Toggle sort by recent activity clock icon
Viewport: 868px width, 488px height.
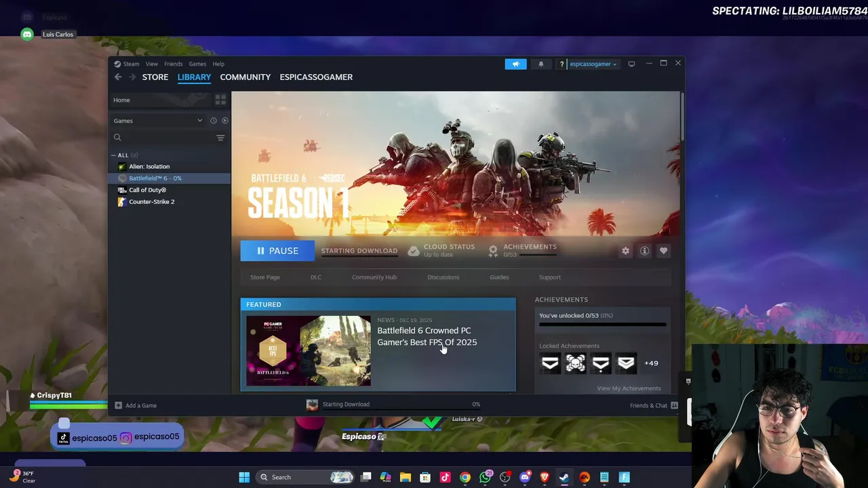click(x=213, y=121)
